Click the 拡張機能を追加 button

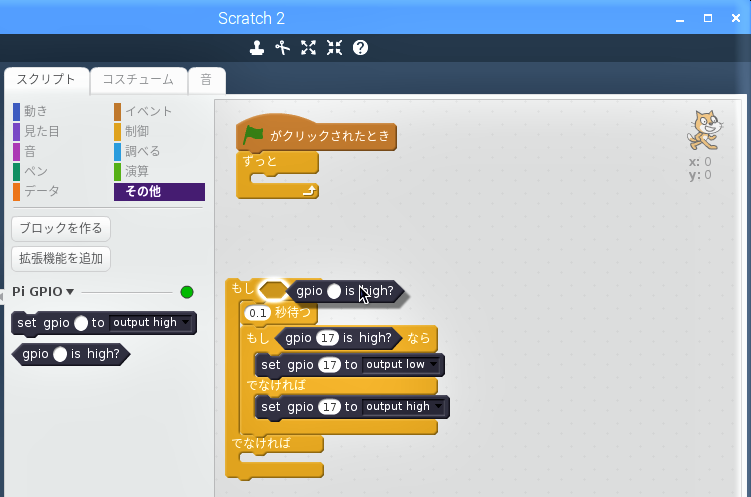(x=61, y=259)
